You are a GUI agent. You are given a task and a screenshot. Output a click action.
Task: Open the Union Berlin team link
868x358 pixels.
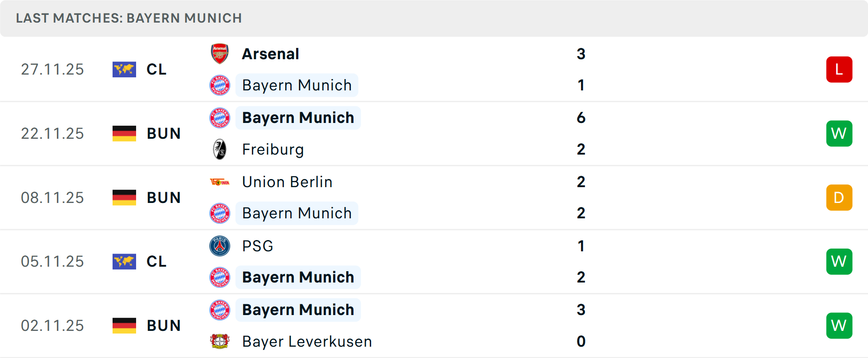point(287,182)
